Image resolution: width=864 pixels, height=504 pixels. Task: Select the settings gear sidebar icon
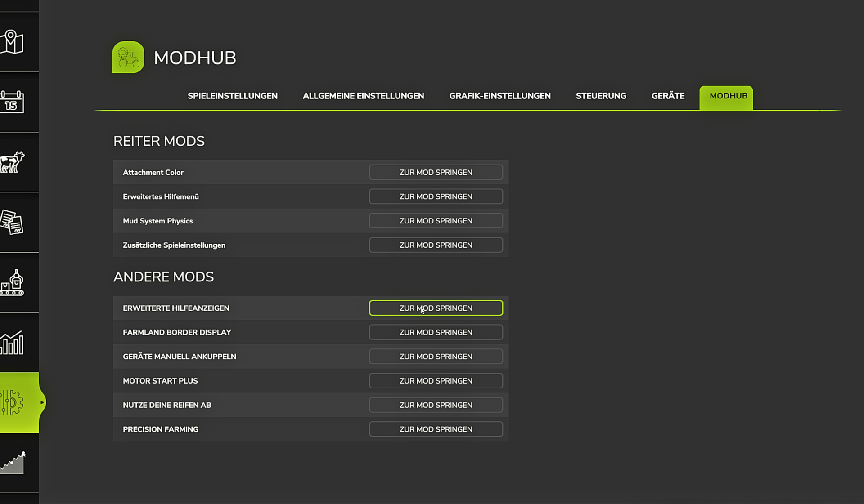click(12, 402)
